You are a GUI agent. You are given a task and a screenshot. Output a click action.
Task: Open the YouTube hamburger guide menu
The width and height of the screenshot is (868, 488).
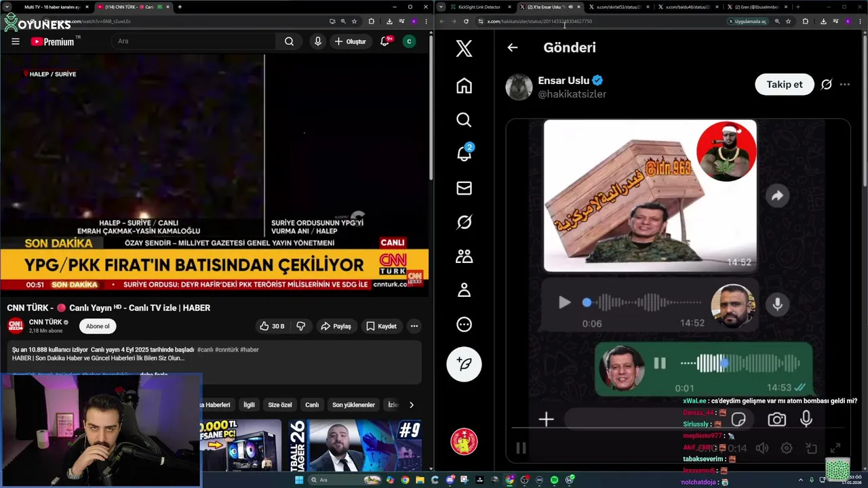coord(16,41)
